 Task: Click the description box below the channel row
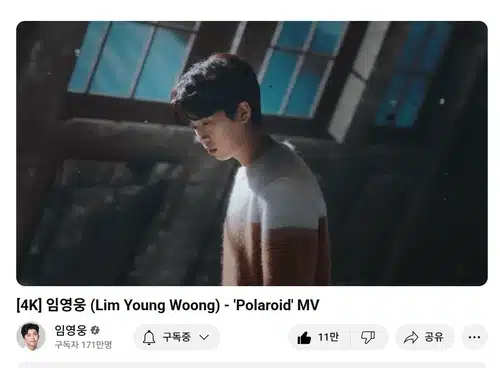(252, 365)
